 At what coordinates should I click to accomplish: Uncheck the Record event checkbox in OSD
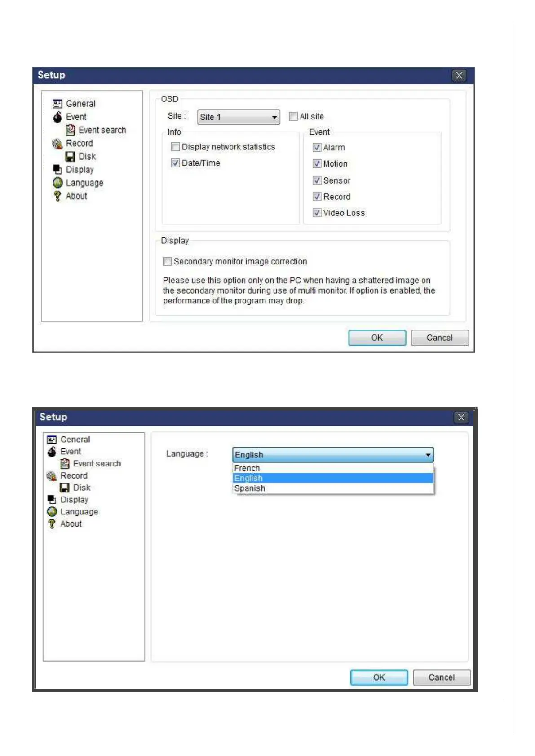pyautogui.click(x=317, y=197)
